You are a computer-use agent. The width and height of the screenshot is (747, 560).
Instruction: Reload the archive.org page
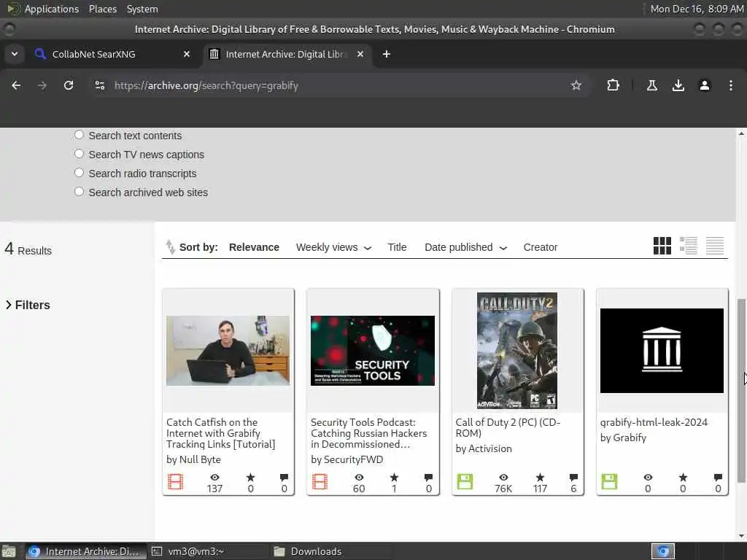pyautogui.click(x=69, y=85)
